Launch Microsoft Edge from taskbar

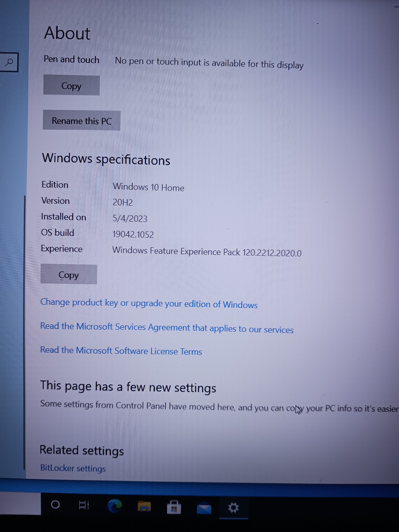[115, 506]
